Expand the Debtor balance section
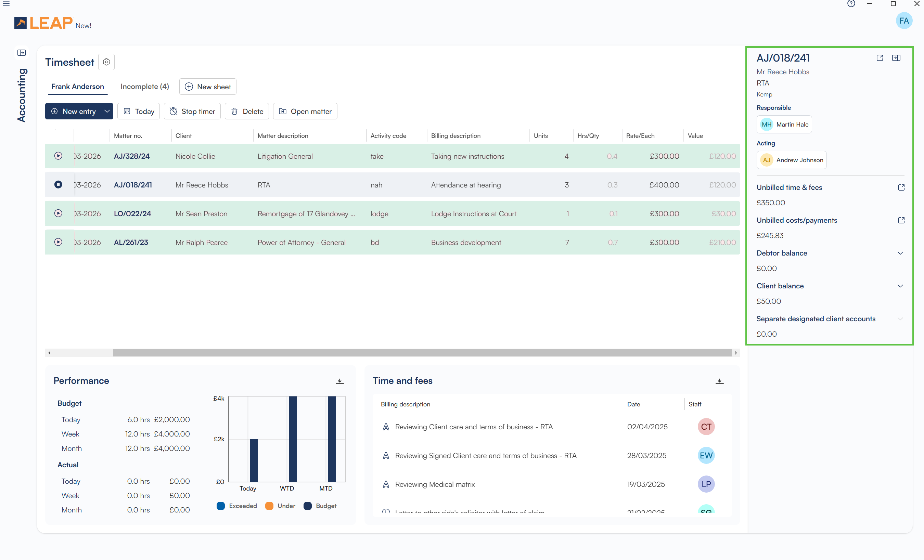This screenshot has height=560, width=924. point(900,253)
